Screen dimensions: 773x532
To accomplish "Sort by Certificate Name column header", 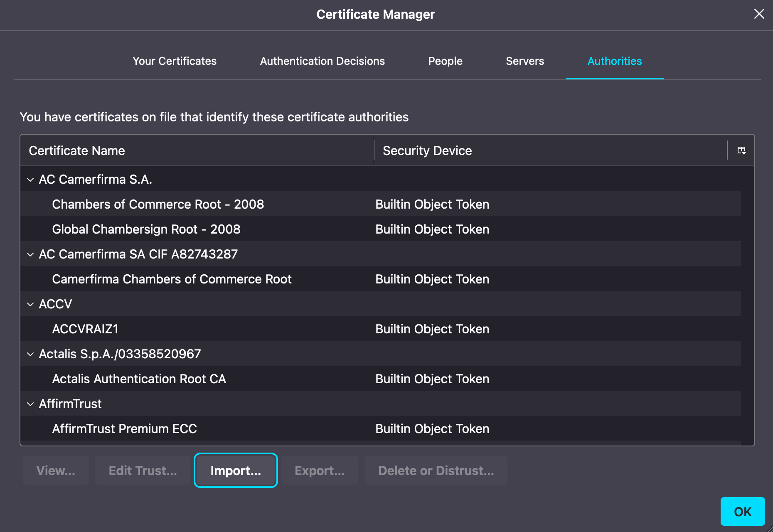I will pyautogui.click(x=196, y=150).
